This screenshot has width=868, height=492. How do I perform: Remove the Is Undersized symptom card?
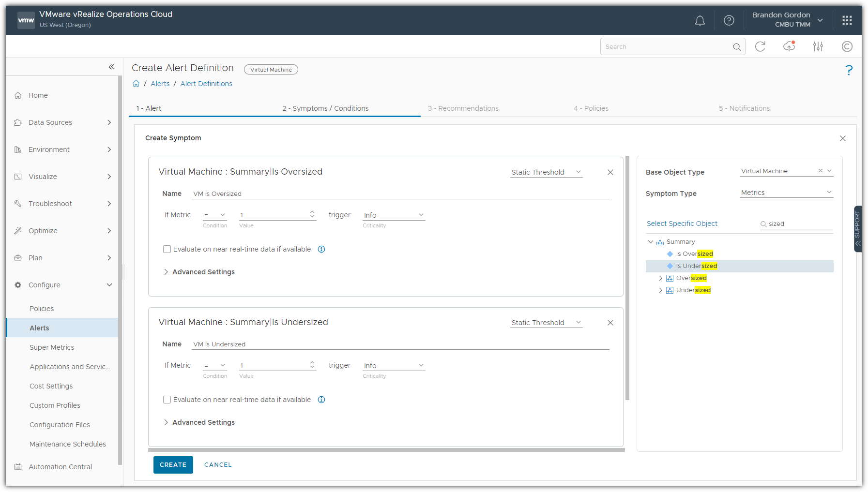610,323
